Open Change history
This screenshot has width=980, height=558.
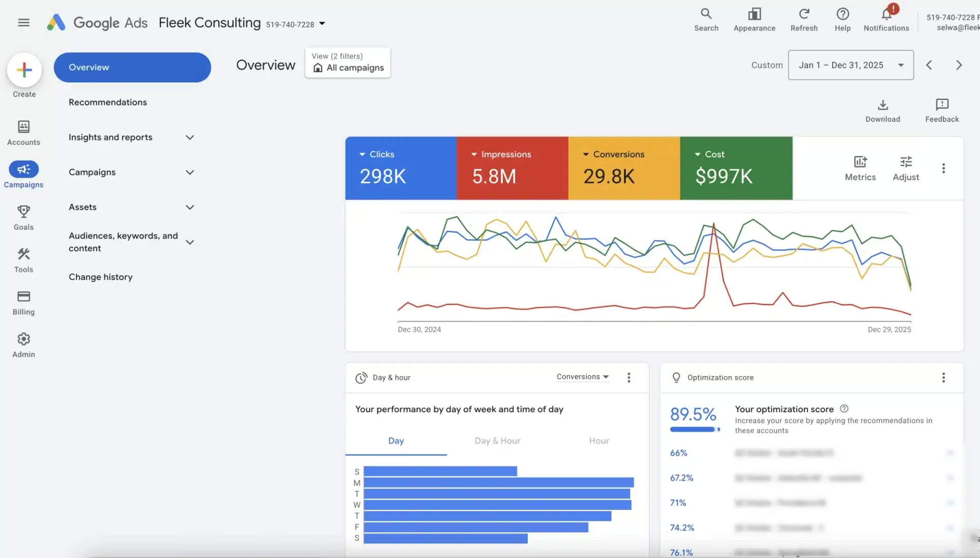pyautogui.click(x=101, y=277)
